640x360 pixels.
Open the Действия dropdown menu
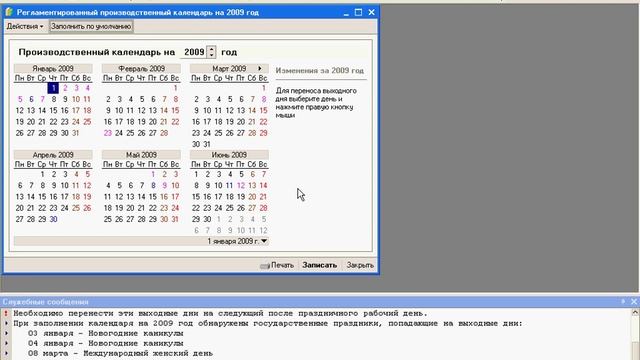click(24, 27)
